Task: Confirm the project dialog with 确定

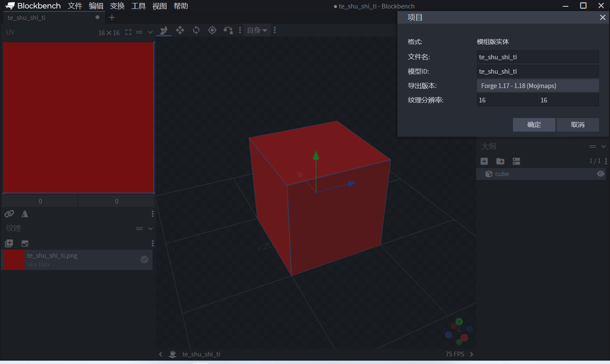Action: [x=534, y=124]
